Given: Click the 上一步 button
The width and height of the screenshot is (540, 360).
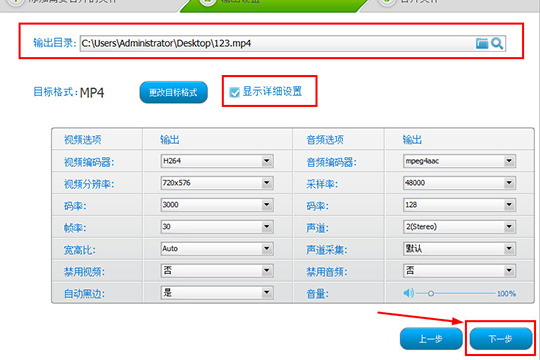Looking at the screenshot, I should point(431,339).
